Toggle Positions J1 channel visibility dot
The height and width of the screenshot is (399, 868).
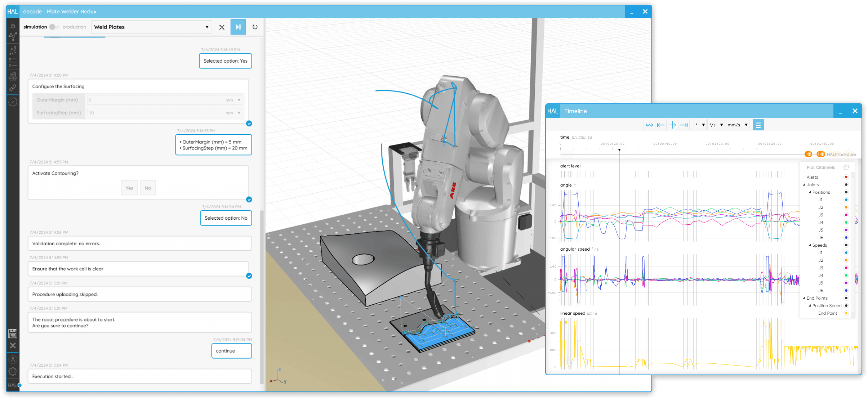coord(846,200)
